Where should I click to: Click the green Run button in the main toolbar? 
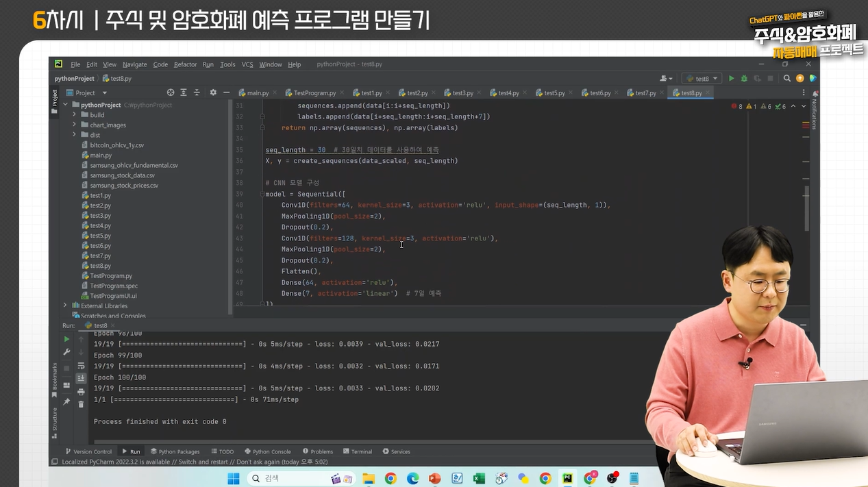[x=732, y=79]
